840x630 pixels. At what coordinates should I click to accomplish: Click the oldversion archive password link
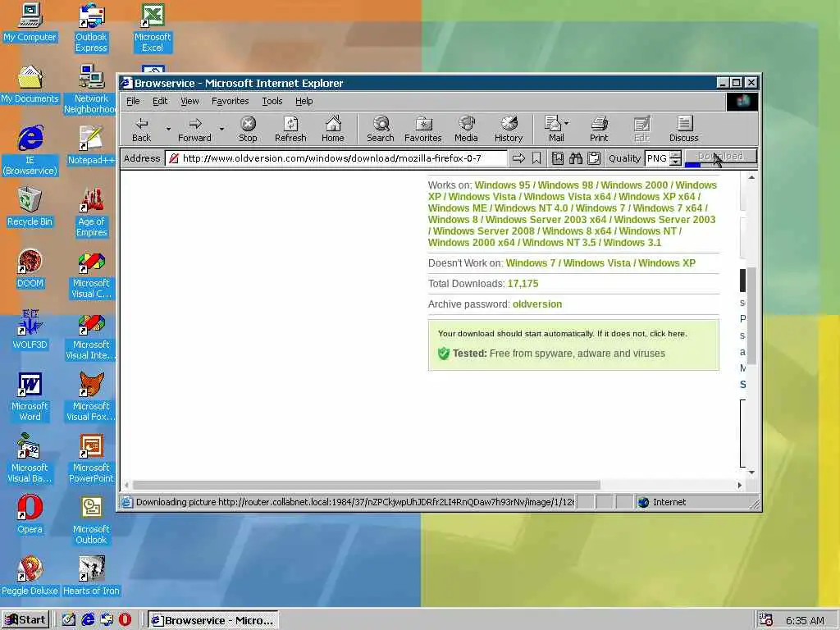(537, 304)
